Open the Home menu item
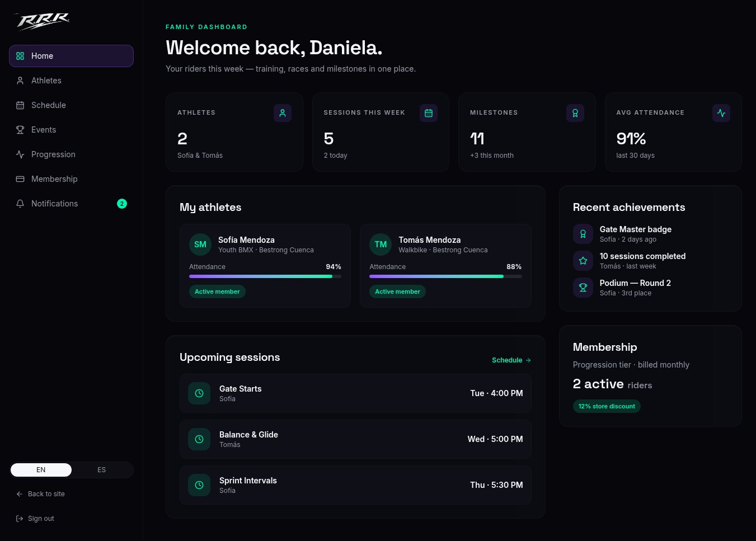756x541 pixels. [71, 56]
